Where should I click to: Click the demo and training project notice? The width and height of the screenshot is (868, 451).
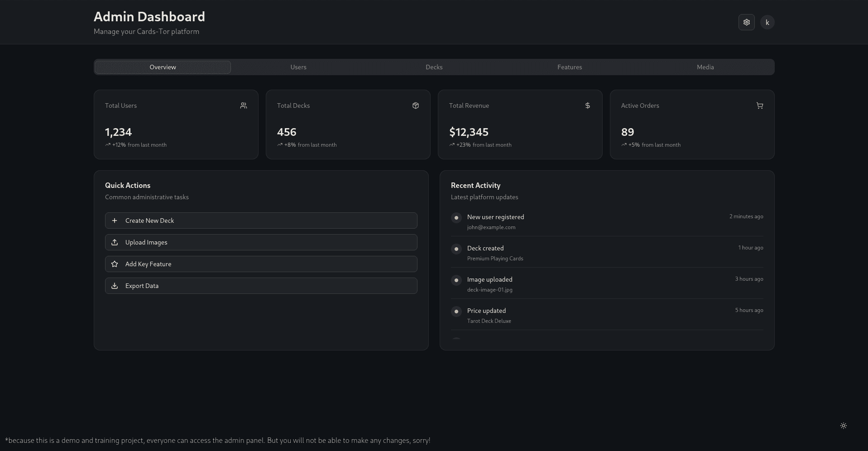[x=218, y=440]
